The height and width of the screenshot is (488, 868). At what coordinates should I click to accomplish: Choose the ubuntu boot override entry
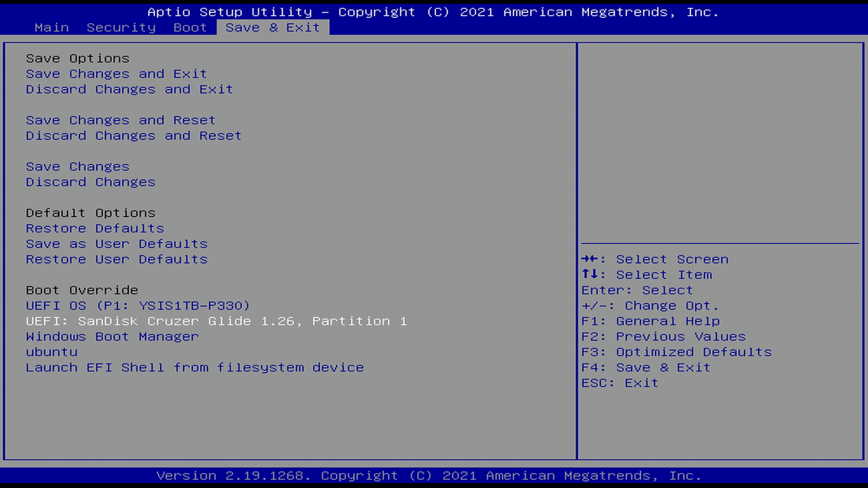[x=52, y=352]
